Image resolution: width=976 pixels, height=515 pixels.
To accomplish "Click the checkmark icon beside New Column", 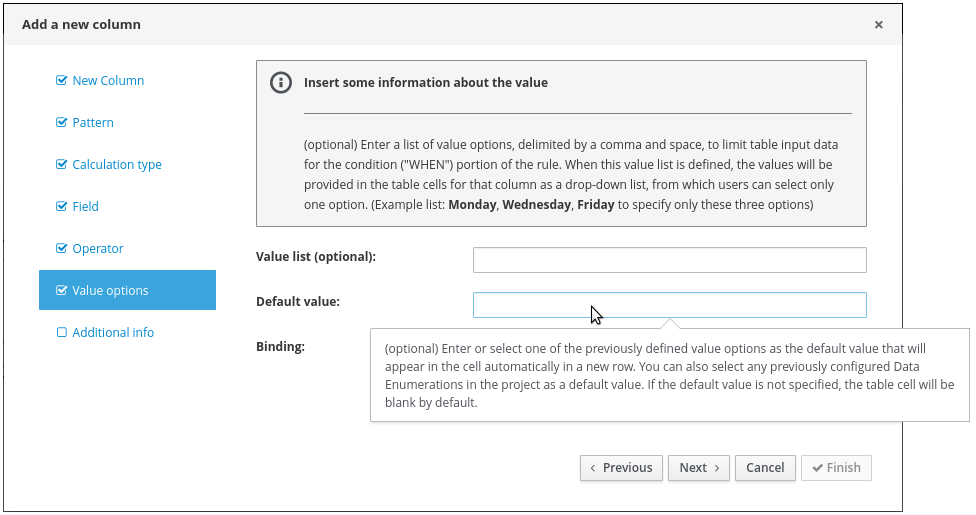I will tap(62, 81).
